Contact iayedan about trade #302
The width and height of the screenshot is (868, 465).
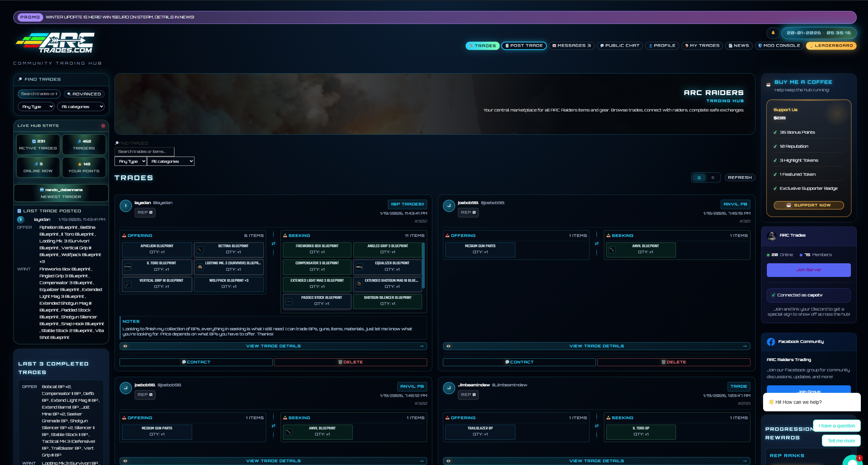(x=196, y=362)
